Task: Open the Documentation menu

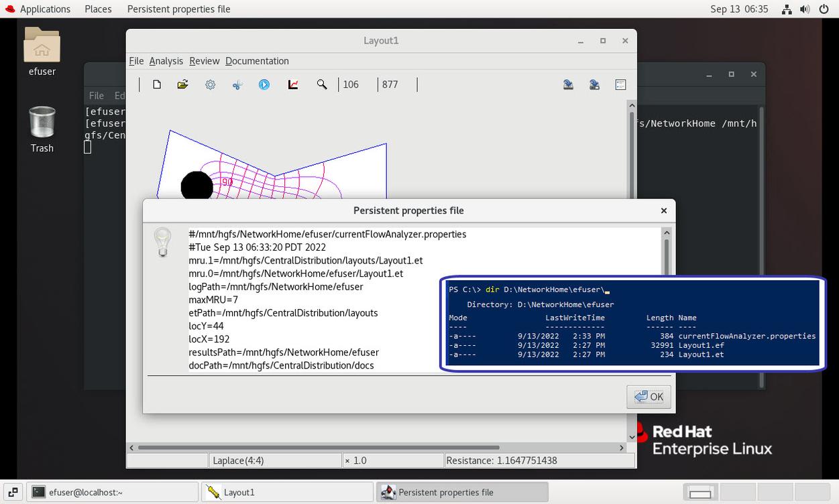Action: click(x=257, y=61)
